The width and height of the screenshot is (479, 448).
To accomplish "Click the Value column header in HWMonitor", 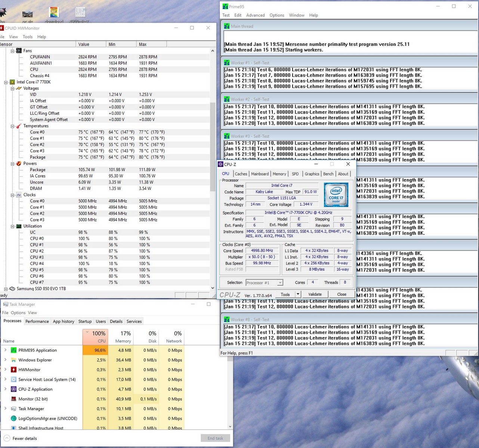I will click(91, 44).
